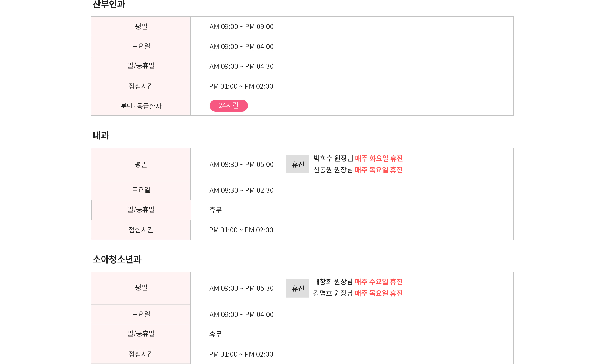Select the 소아청소년과 section heading
Screen dimensions: 606x364
(x=117, y=259)
